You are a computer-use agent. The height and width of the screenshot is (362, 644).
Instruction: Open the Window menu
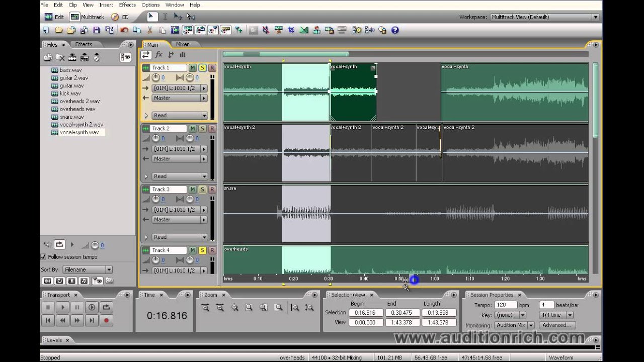(x=175, y=5)
